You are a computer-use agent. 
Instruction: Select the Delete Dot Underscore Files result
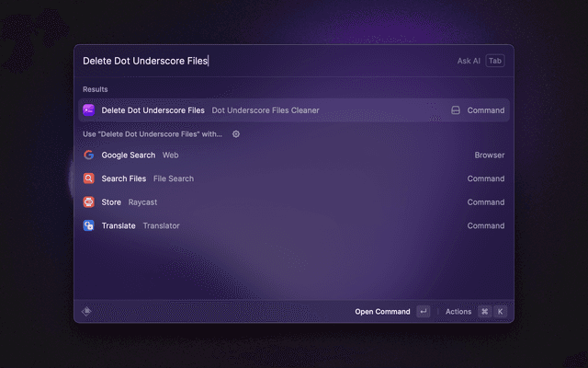[276, 110]
